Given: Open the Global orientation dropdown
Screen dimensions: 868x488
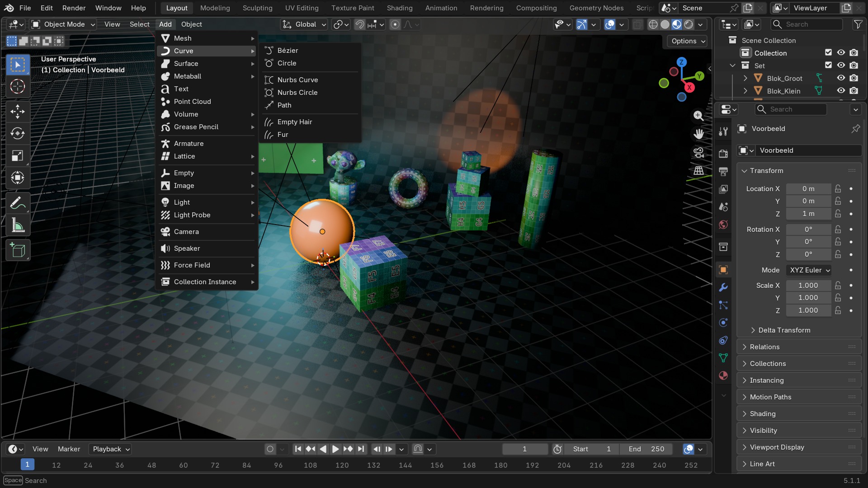Looking at the screenshot, I should (304, 24).
